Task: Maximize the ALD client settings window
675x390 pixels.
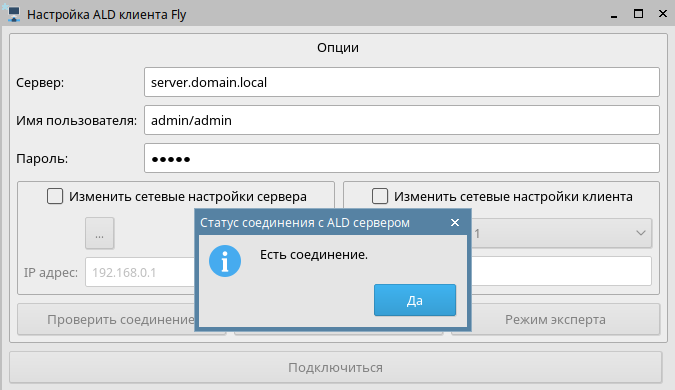Action: click(x=638, y=14)
